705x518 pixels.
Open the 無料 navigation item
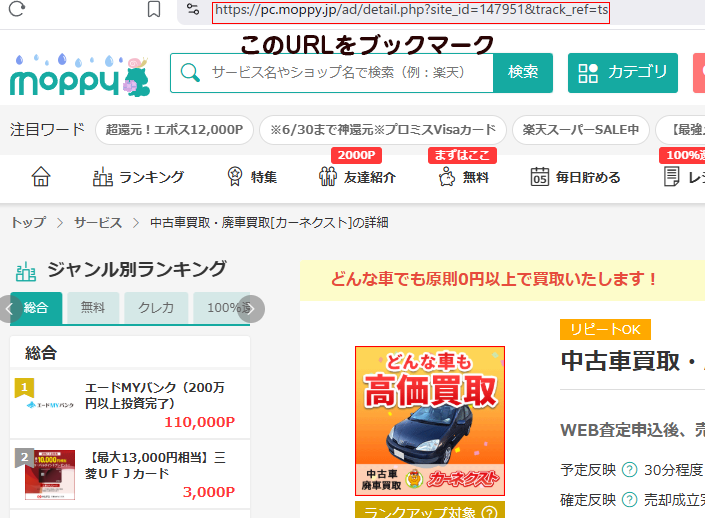[464, 177]
